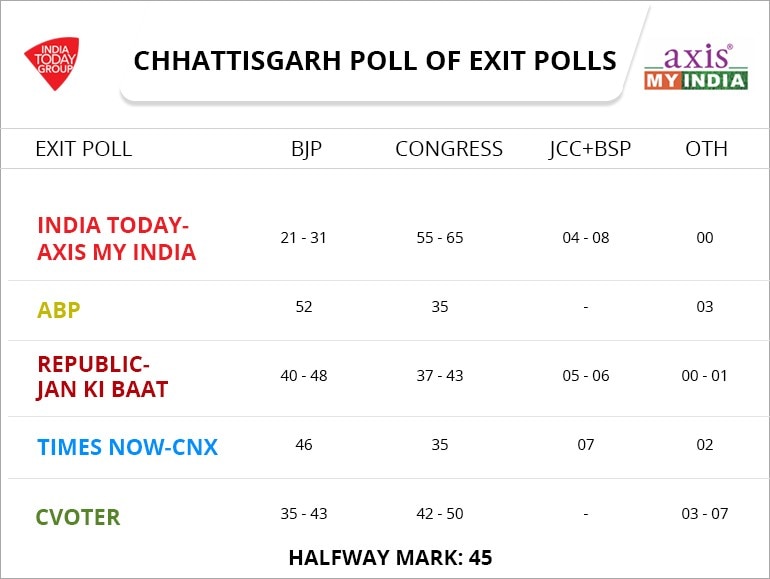Click the Republic-Jan Ki Baat row label
The image size is (770, 579).
point(102,376)
